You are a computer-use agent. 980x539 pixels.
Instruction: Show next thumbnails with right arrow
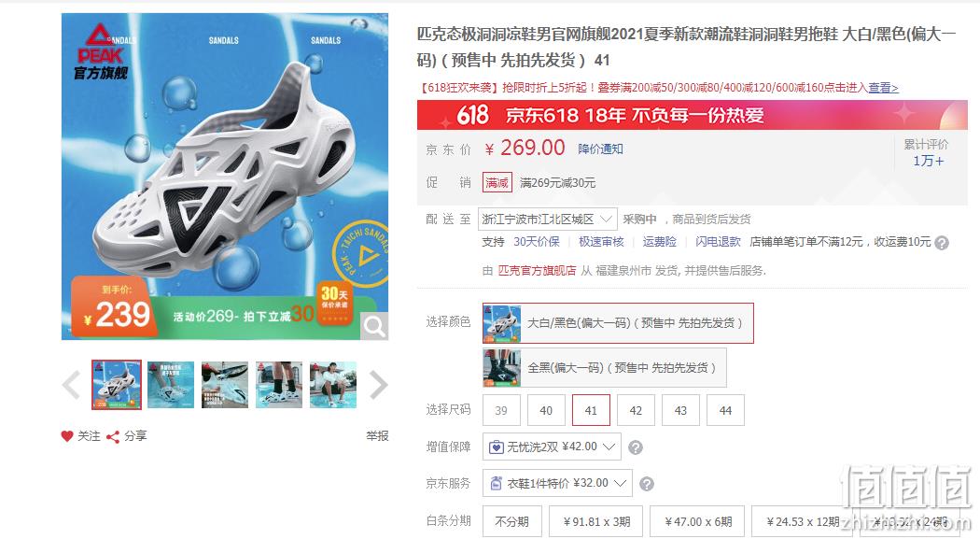point(379,385)
